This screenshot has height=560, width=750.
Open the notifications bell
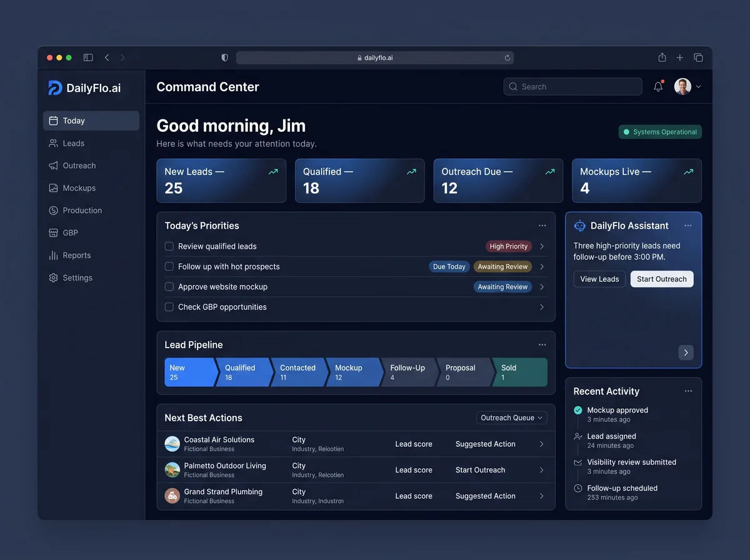[658, 87]
